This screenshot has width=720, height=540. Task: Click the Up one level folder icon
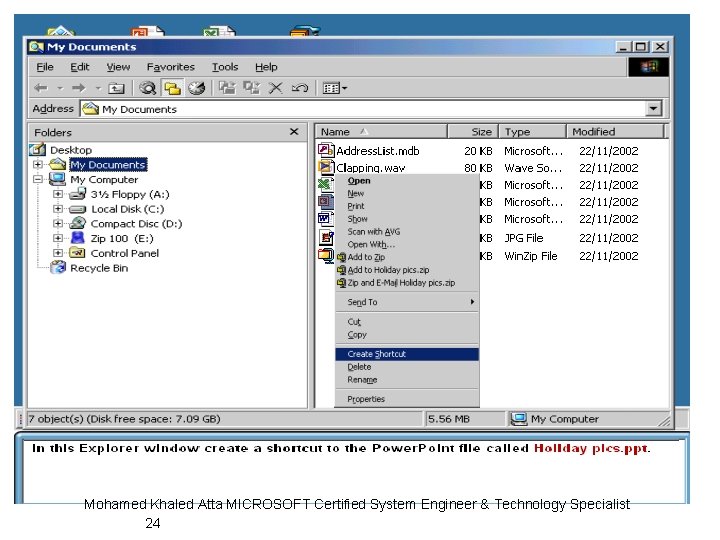coord(116,88)
